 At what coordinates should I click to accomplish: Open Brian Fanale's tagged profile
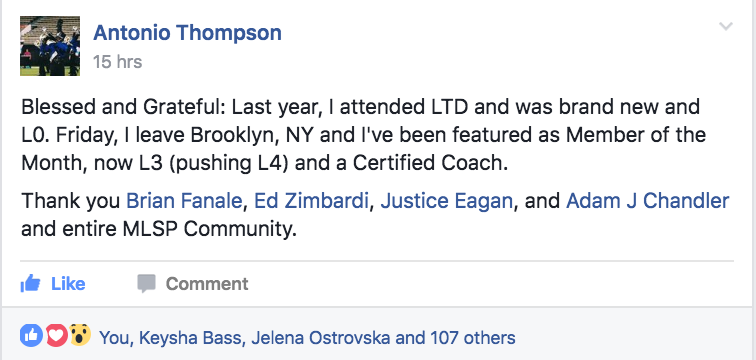point(184,201)
